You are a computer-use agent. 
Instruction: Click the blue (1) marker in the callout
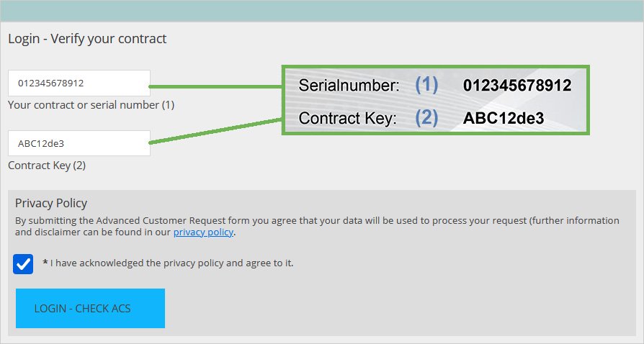[x=426, y=86]
